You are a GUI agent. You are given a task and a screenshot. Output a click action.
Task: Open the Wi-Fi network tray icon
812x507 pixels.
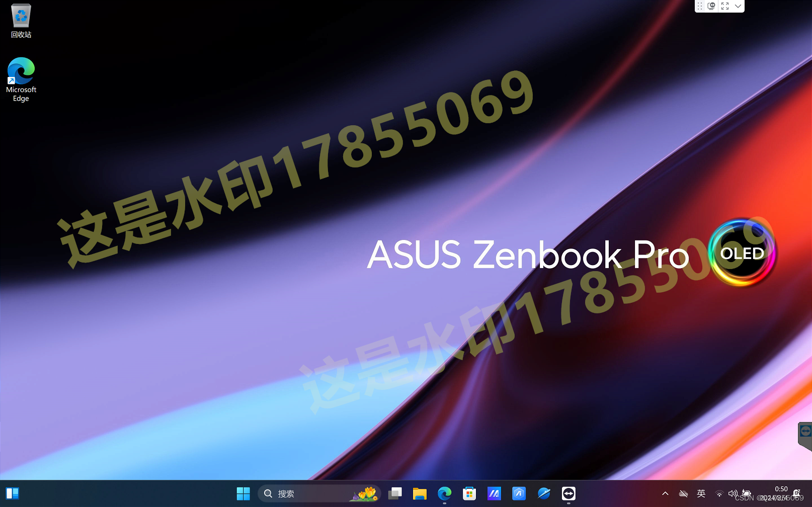pyautogui.click(x=719, y=494)
